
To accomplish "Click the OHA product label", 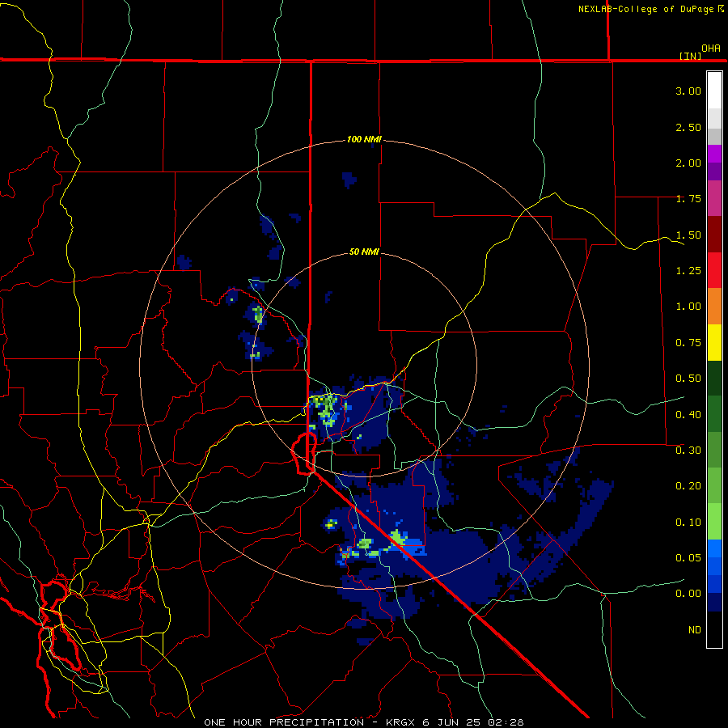I will click(x=711, y=49).
